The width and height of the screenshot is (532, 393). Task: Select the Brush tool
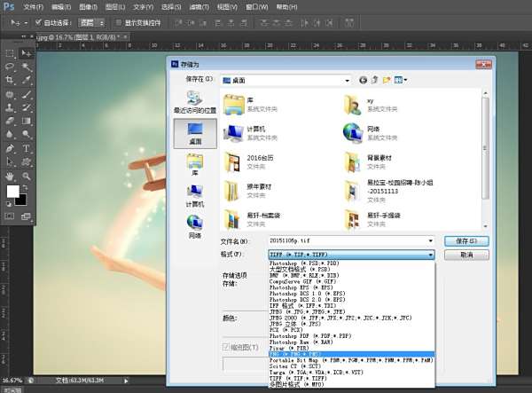coord(27,94)
